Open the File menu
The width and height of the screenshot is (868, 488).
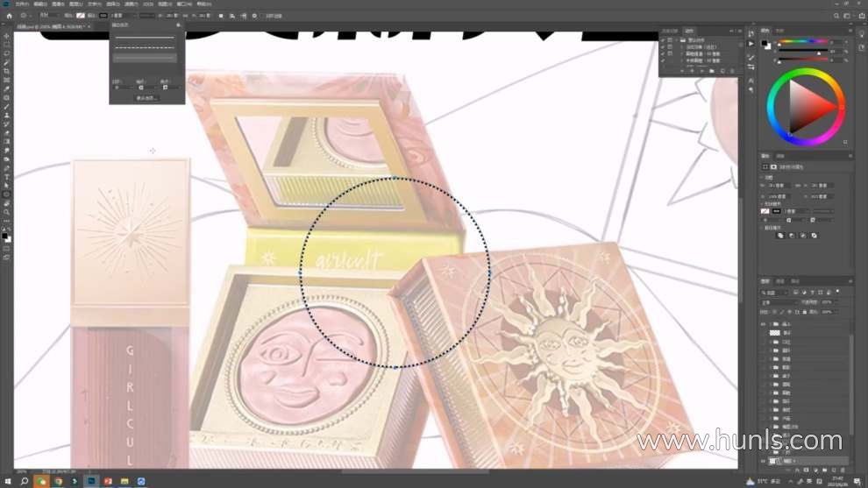22,4
